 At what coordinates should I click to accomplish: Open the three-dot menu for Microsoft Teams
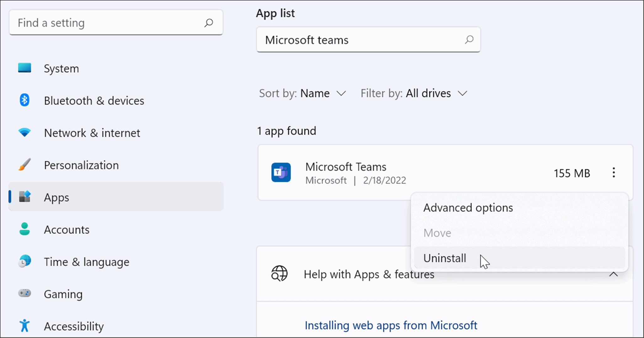tap(613, 172)
